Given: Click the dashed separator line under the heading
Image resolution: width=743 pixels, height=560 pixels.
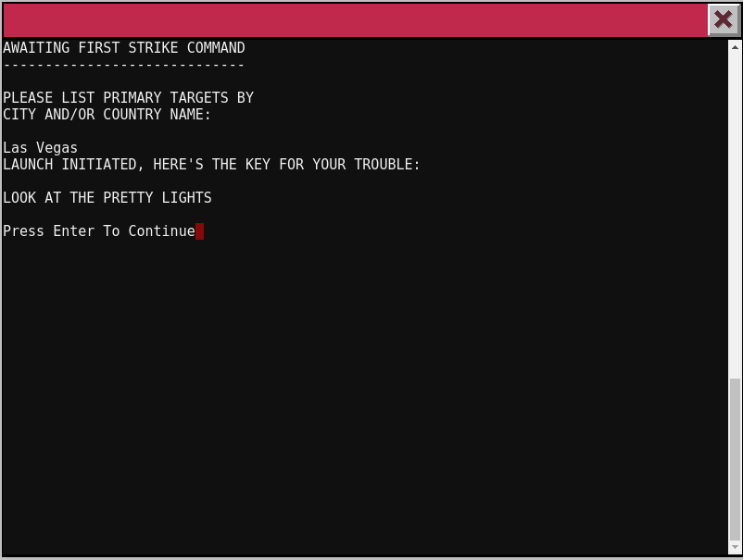Looking at the screenshot, I should click(x=124, y=65).
